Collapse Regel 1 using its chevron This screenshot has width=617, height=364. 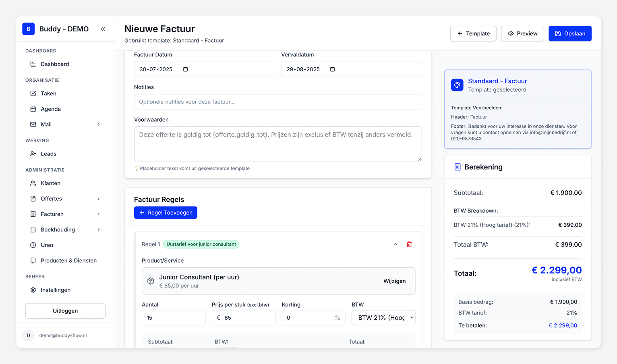pos(395,244)
